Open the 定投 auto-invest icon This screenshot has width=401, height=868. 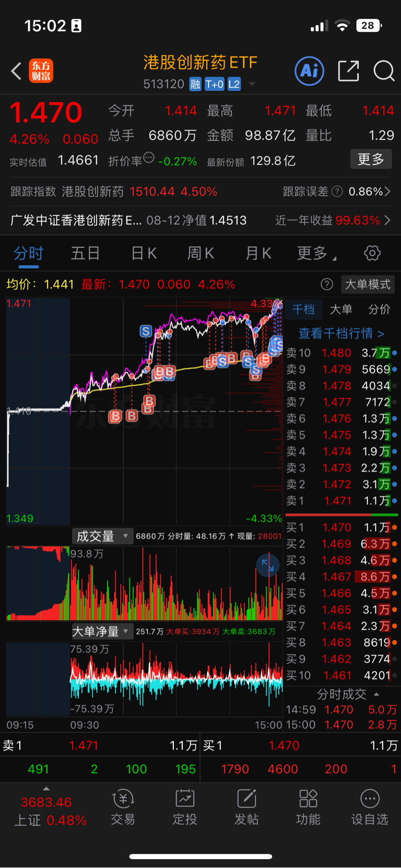click(185, 807)
